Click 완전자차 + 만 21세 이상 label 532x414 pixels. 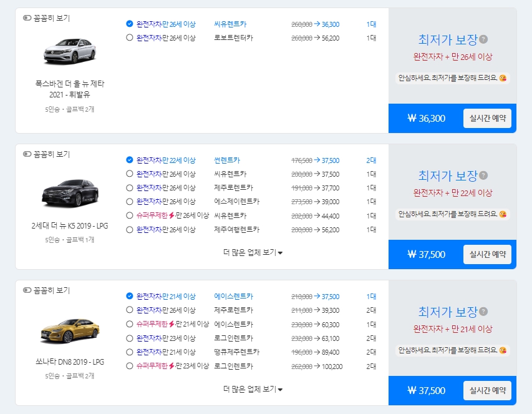click(x=453, y=328)
